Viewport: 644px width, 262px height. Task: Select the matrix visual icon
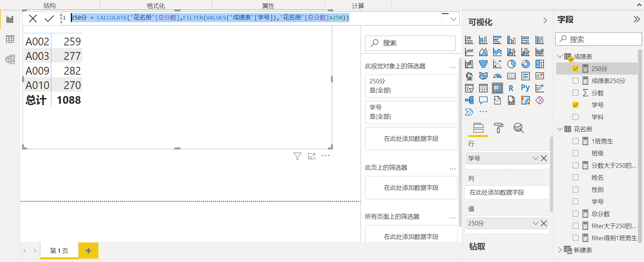(497, 88)
